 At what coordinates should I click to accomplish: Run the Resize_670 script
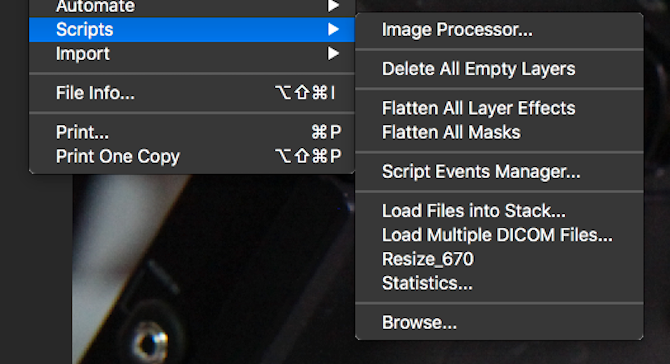coord(499,259)
